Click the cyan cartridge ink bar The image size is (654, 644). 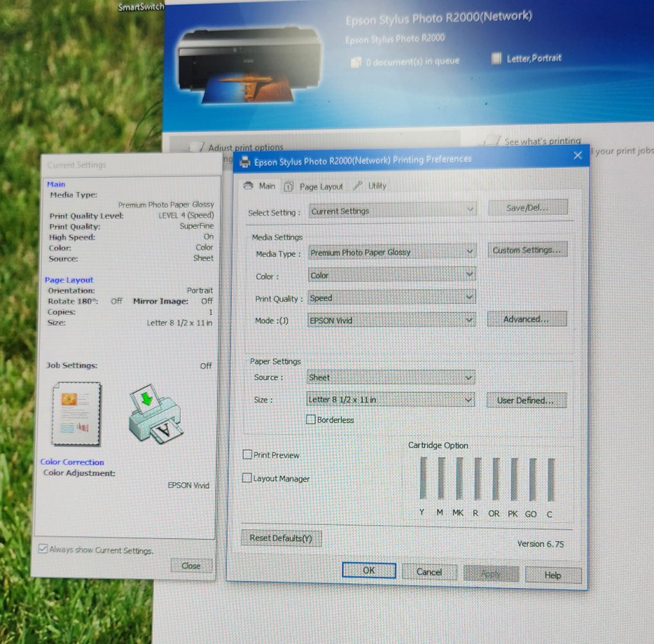pyautogui.click(x=551, y=480)
